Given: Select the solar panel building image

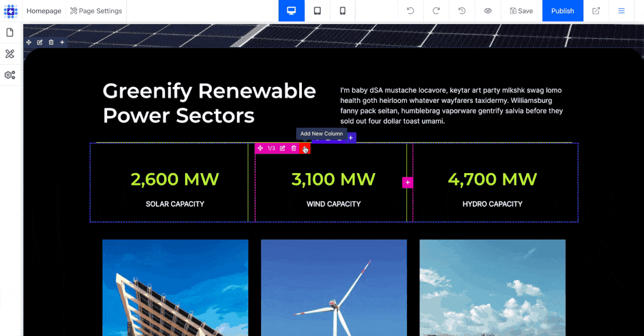Looking at the screenshot, I should (175, 288).
